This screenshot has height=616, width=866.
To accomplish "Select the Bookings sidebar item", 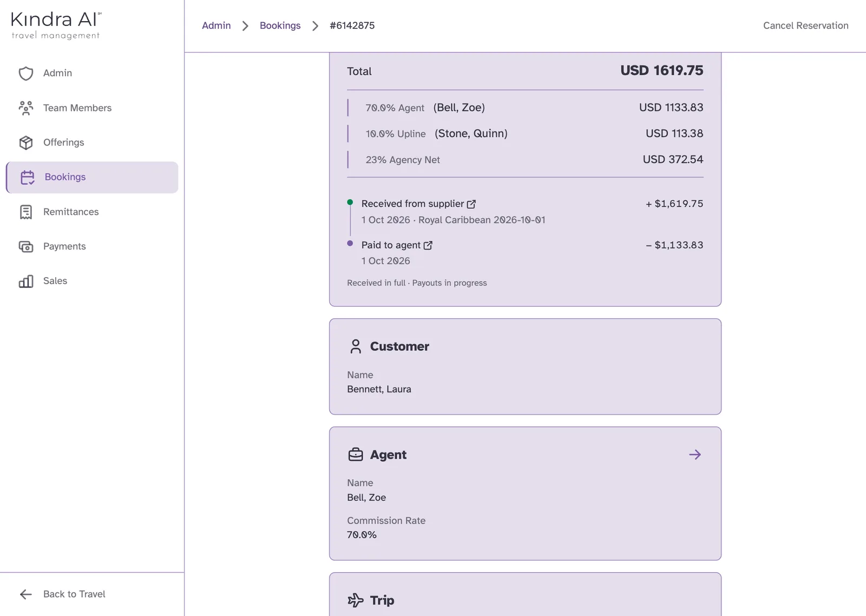I will pyautogui.click(x=92, y=177).
